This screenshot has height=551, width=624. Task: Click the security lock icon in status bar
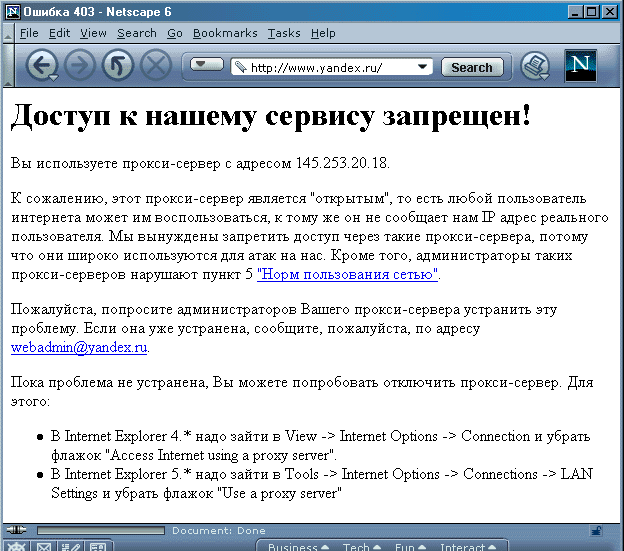coord(596,530)
